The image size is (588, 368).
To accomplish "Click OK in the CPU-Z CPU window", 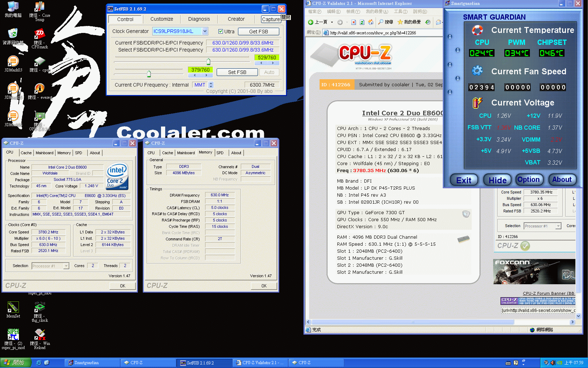I will (122, 286).
